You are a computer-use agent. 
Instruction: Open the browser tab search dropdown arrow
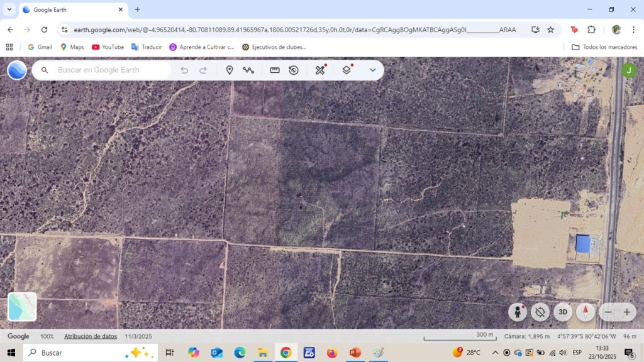(9, 9)
